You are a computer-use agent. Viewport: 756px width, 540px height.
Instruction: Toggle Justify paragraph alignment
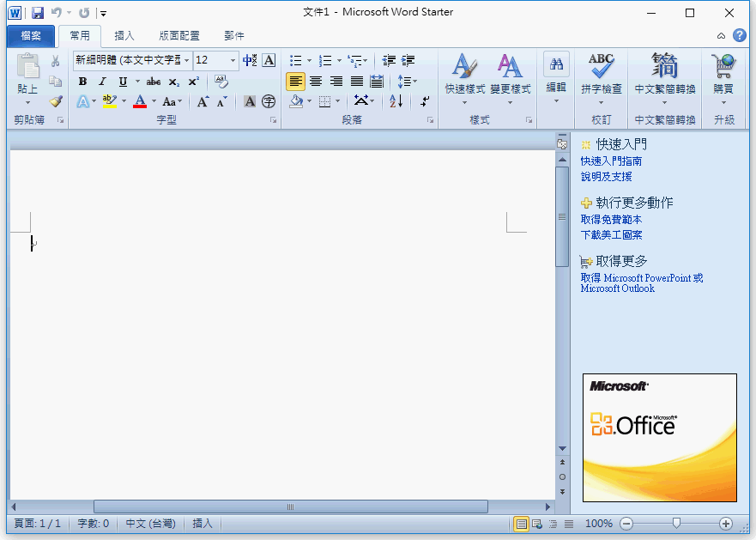point(356,81)
